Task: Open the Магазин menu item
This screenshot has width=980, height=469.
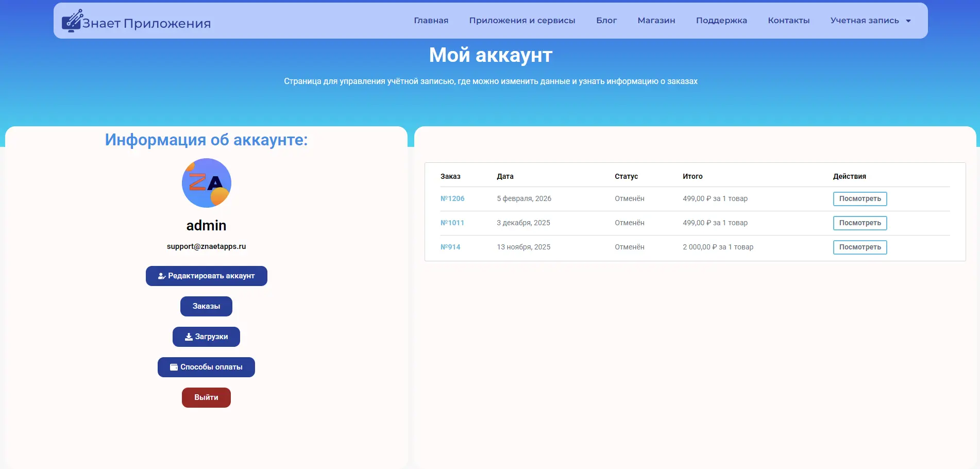Action: (656, 21)
